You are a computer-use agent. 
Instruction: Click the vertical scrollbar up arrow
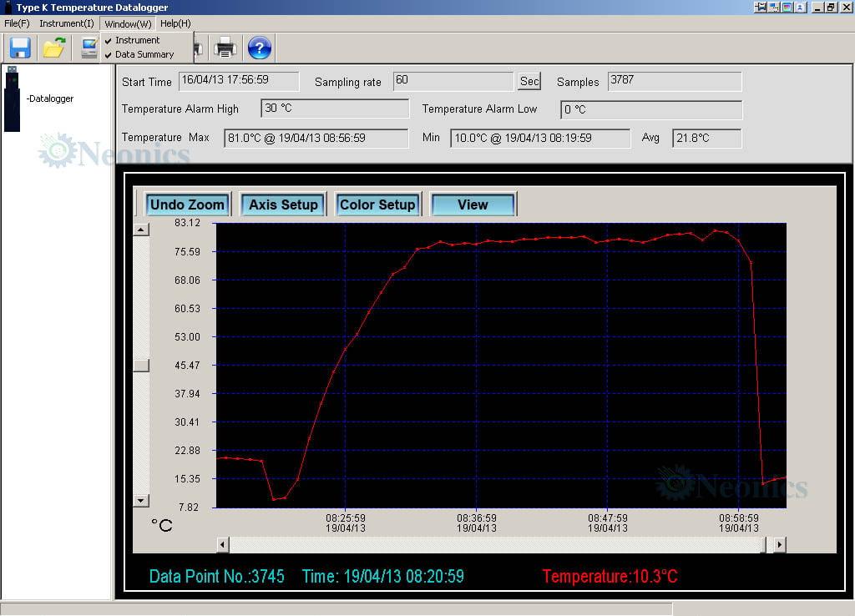click(140, 230)
